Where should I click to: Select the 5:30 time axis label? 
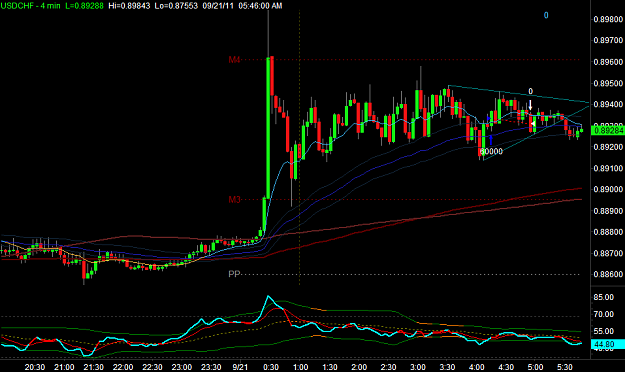(x=565, y=367)
